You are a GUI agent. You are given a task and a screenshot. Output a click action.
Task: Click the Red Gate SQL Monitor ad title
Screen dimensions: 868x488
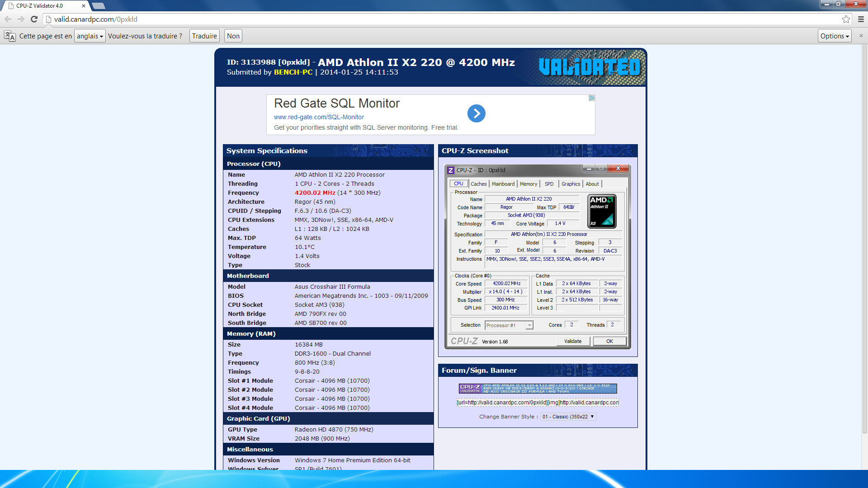click(337, 103)
